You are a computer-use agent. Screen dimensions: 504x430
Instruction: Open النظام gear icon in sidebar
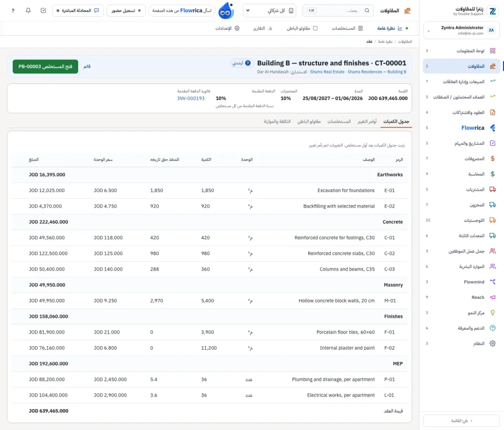click(x=492, y=343)
